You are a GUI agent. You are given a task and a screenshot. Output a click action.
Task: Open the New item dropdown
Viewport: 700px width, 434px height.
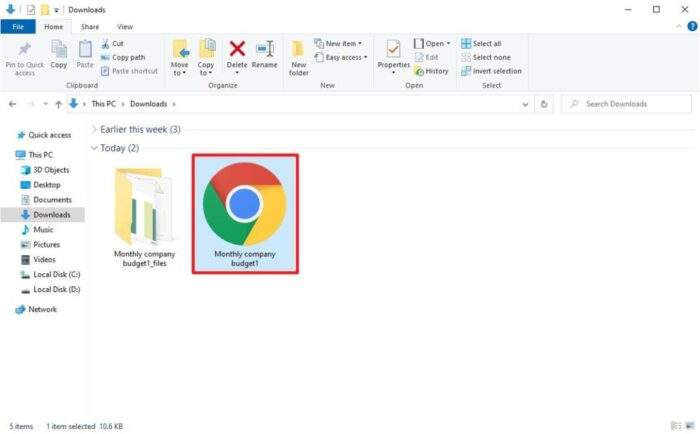[x=338, y=44]
